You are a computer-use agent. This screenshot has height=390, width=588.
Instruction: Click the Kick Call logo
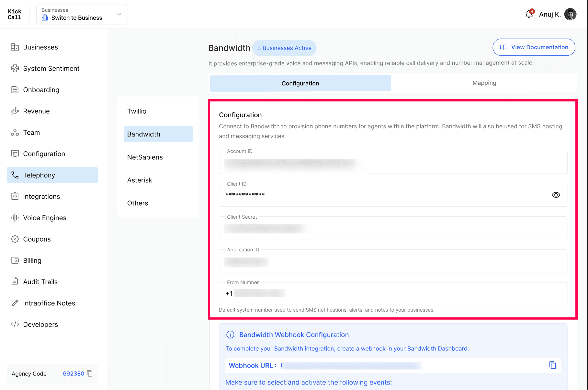(15, 14)
